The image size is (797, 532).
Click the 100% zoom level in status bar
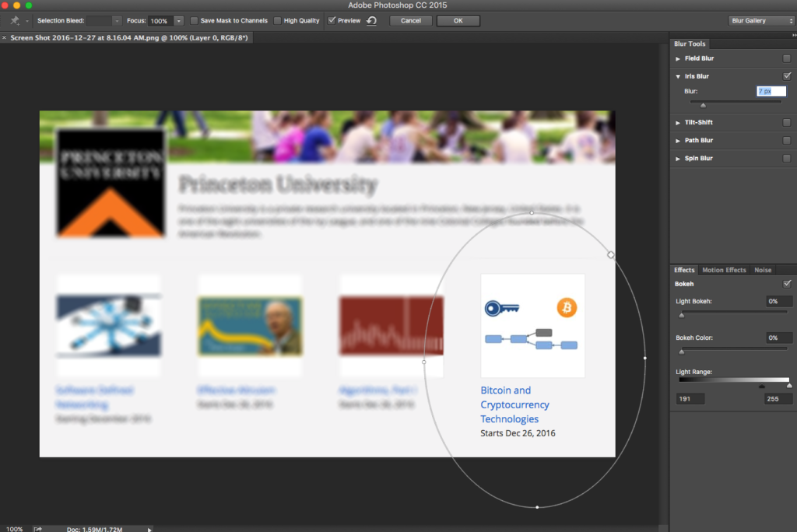(14, 528)
